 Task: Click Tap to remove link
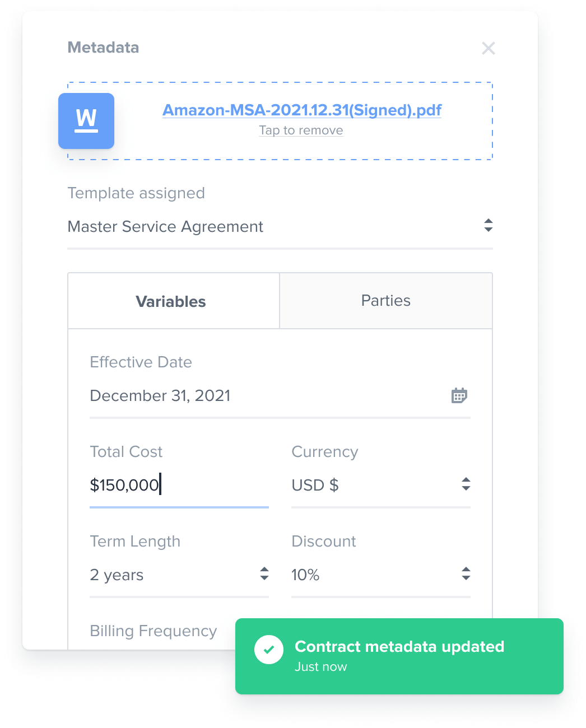point(301,130)
